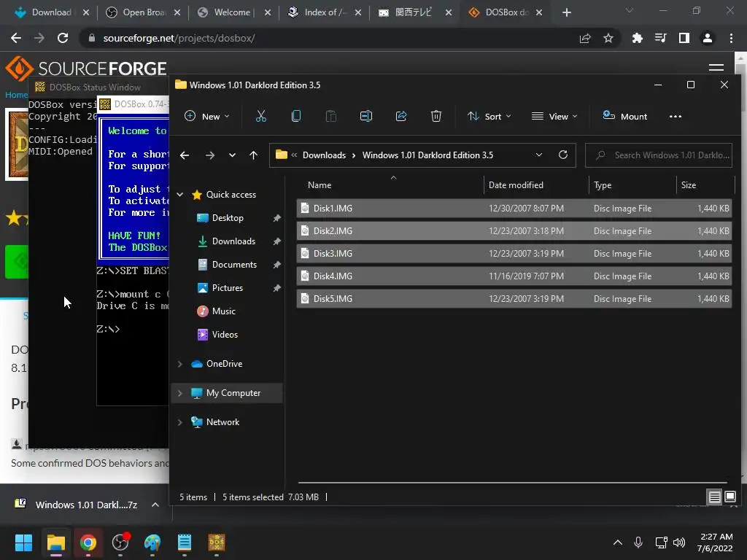747x560 pixels.
Task: Switch to the Download browser tab
Action: [x=52, y=12]
